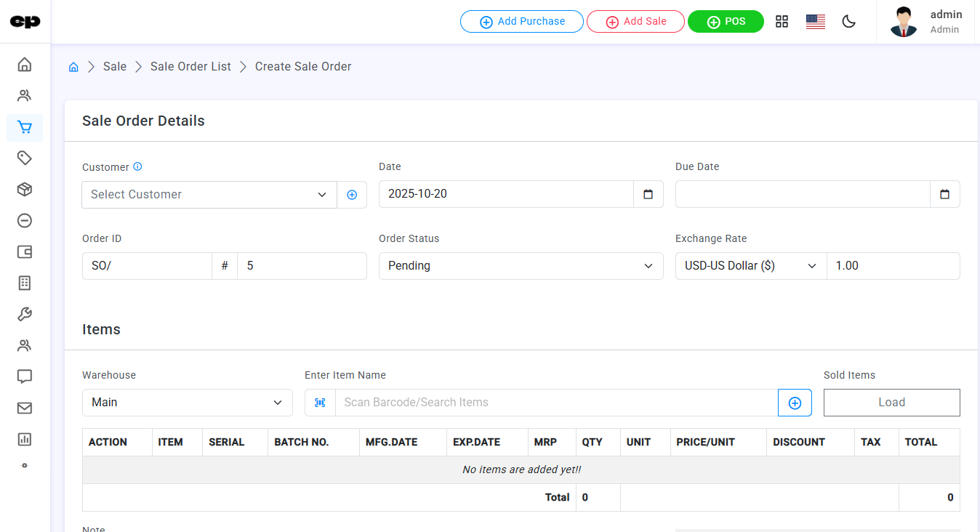Expand the Select Customer dropdown
The height and width of the screenshot is (532, 980).
tap(209, 195)
